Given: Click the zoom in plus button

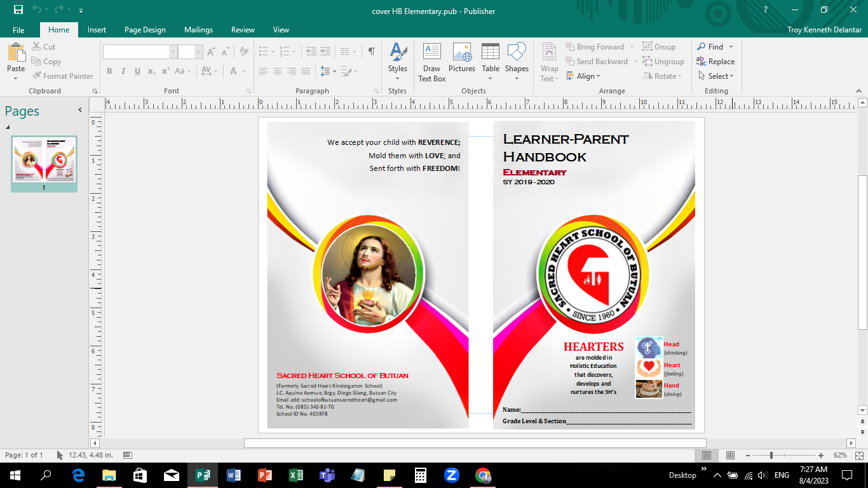Looking at the screenshot, I should click(821, 456).
